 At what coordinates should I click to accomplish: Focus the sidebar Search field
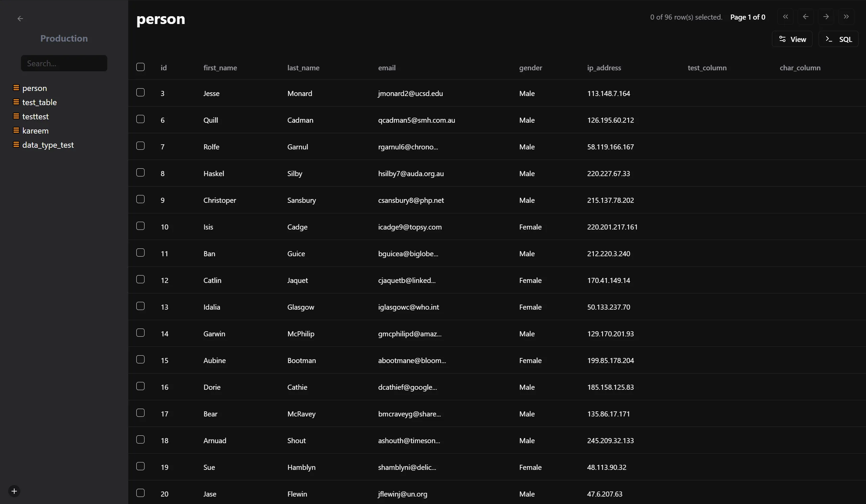[64, 64]
